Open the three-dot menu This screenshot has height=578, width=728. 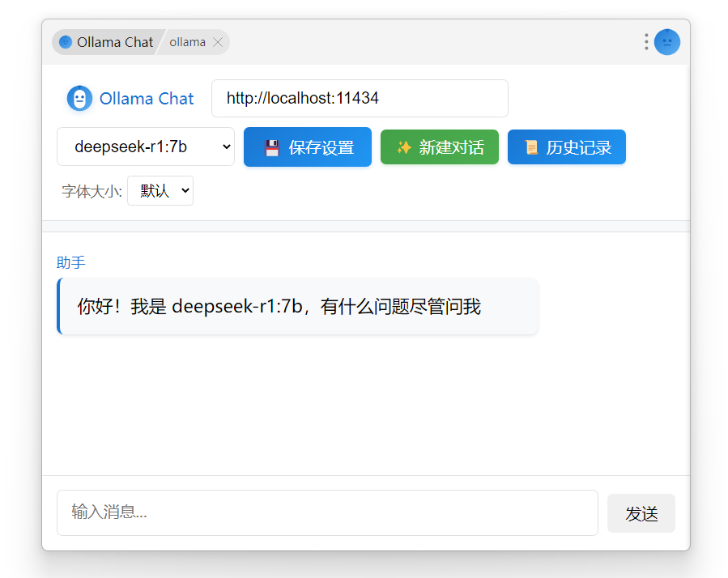646,42
